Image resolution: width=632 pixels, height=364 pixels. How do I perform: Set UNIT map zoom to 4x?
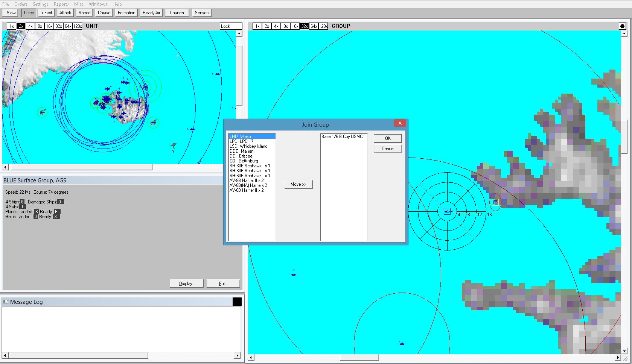coord(30,26)
